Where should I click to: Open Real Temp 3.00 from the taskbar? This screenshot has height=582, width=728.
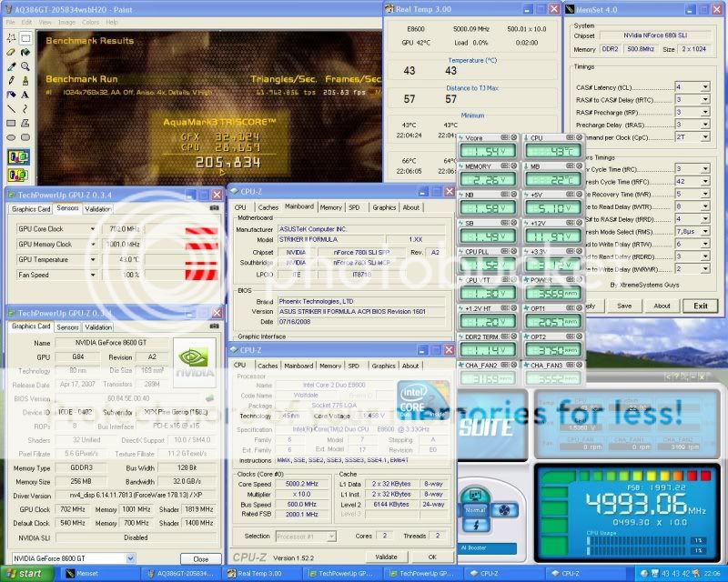(266, 574)
